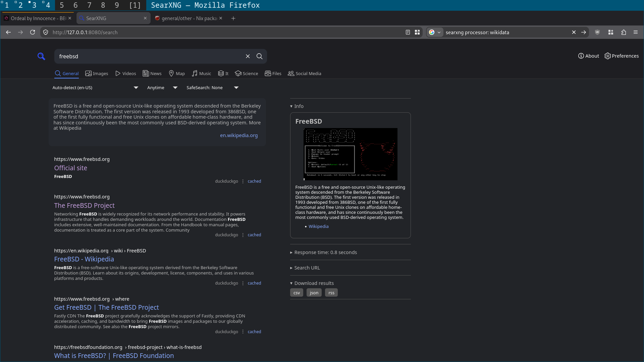
Task: Close the Nix packages tab
Action: coord(221,18)
